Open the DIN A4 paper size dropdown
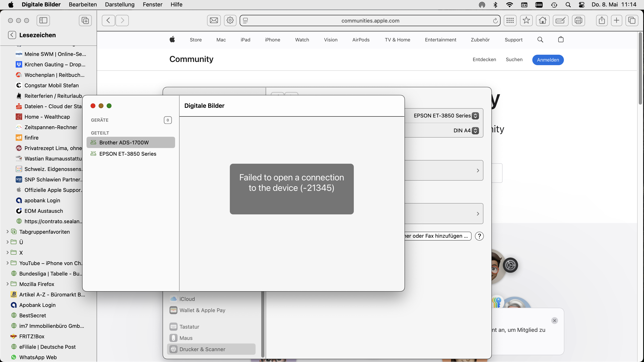Screen dimensions: 644x362 coord(475,131)
